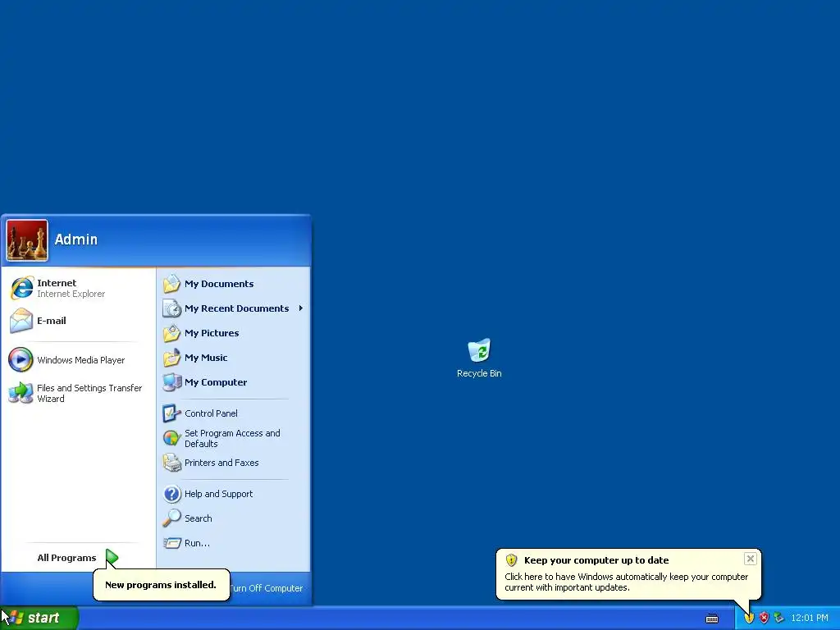Click the Admin user name
This screenshot has height=630, width=840.
pyautogui.click(x=76, y=240)
